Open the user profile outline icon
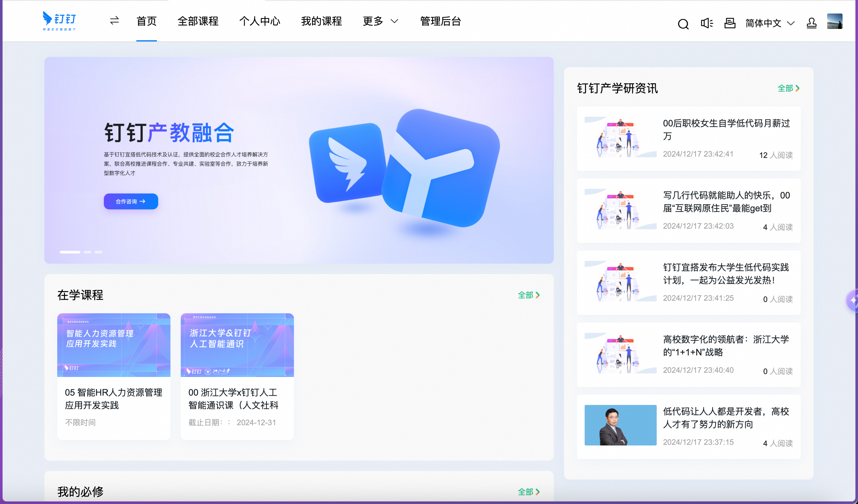Image resolution: width=858 pixels, height=504 pixels. click(811, 23)
